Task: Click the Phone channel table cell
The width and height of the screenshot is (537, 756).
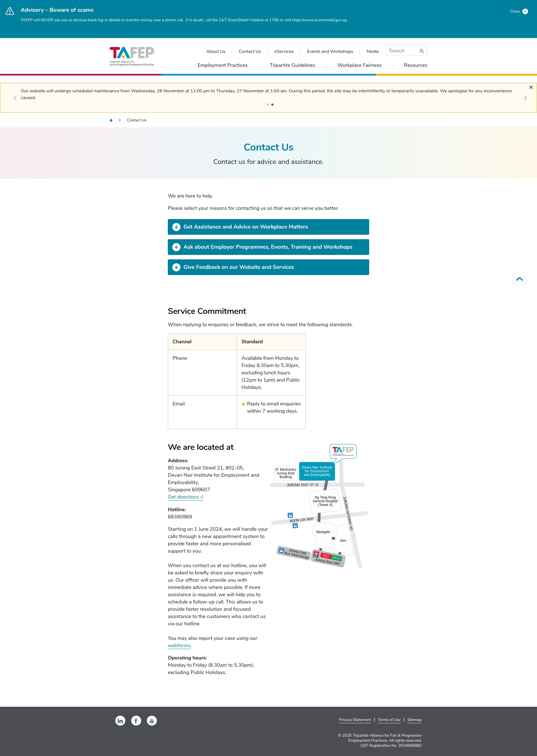Action: [202, 373]
